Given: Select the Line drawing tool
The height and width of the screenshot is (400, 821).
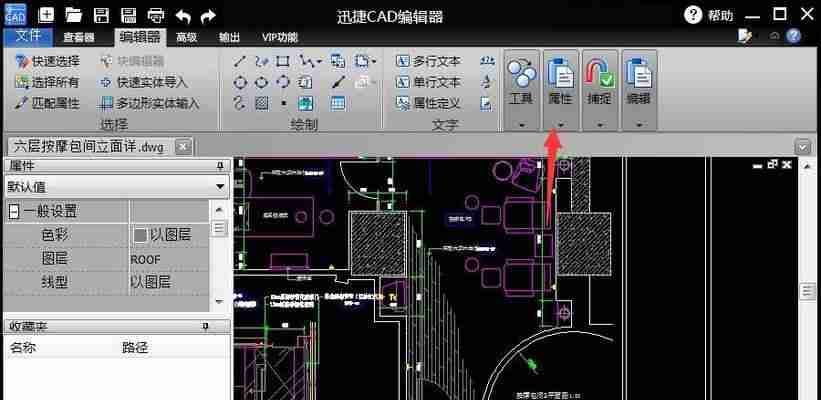Looking at the screenshot, I should point(239,61).
